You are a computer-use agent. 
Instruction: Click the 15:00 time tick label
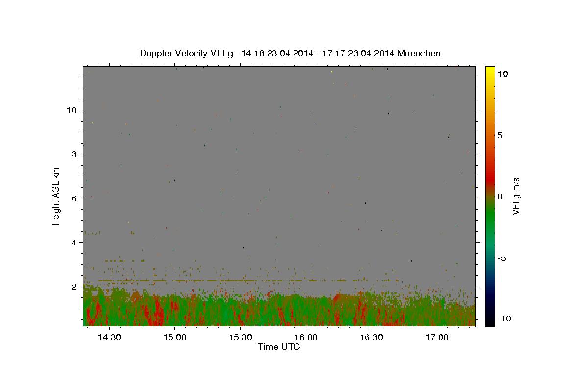[175, 338]
